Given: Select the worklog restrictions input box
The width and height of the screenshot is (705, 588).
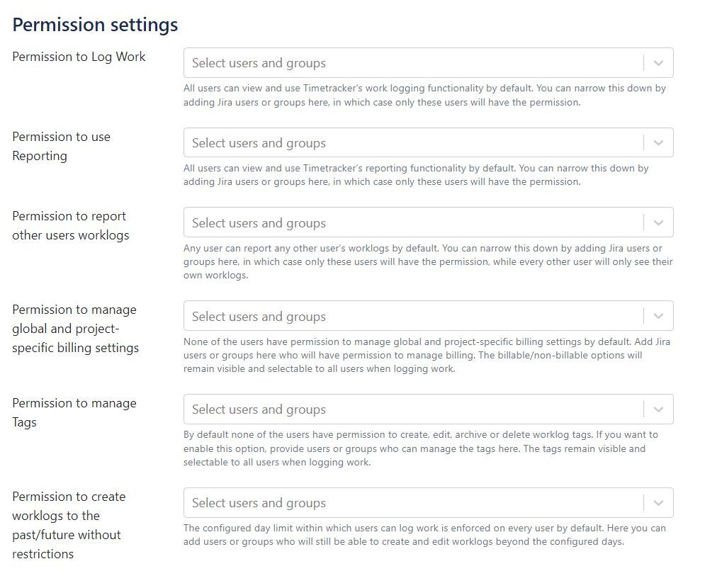Looking at the screenshot, I should [354, 503].
